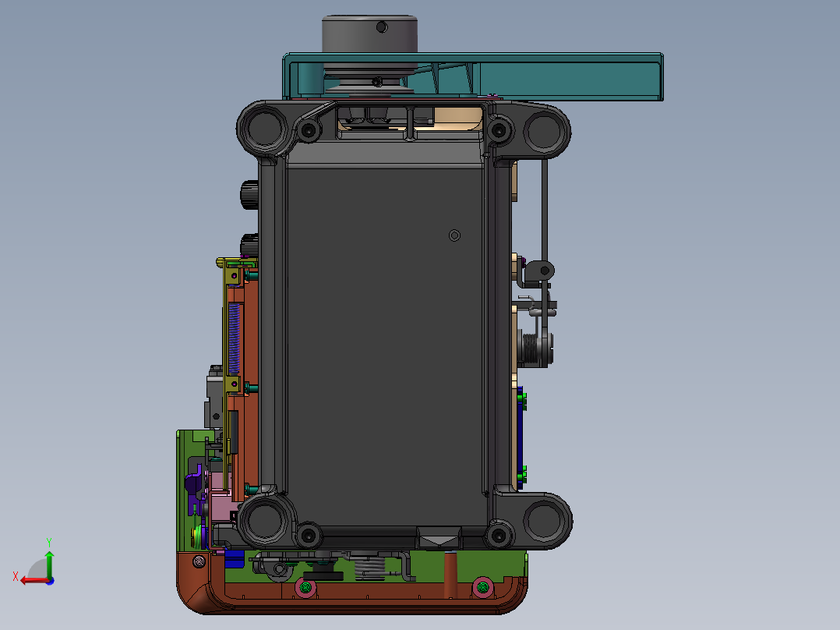Click the Y label on the axis triad
This screenshot has height=630, width=840.
pos(49,543)
